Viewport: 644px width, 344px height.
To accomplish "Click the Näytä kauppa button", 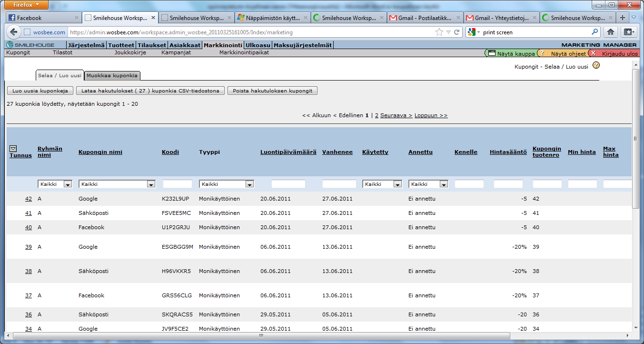I will pyautogui.click(x=511, y=53).
